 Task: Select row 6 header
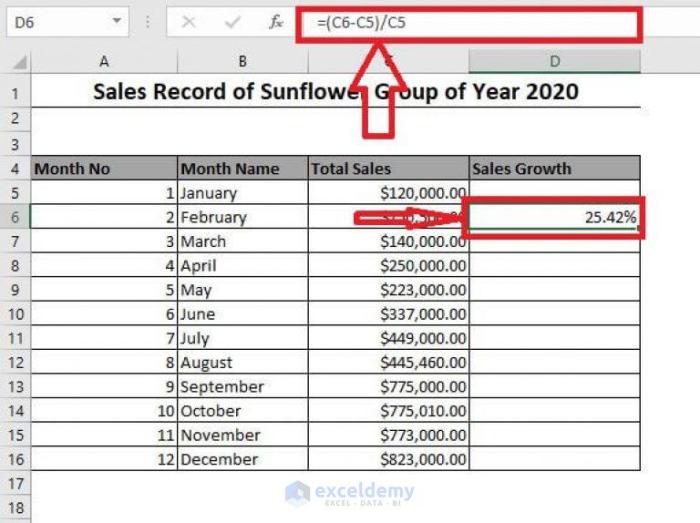(x=15, y=217)
